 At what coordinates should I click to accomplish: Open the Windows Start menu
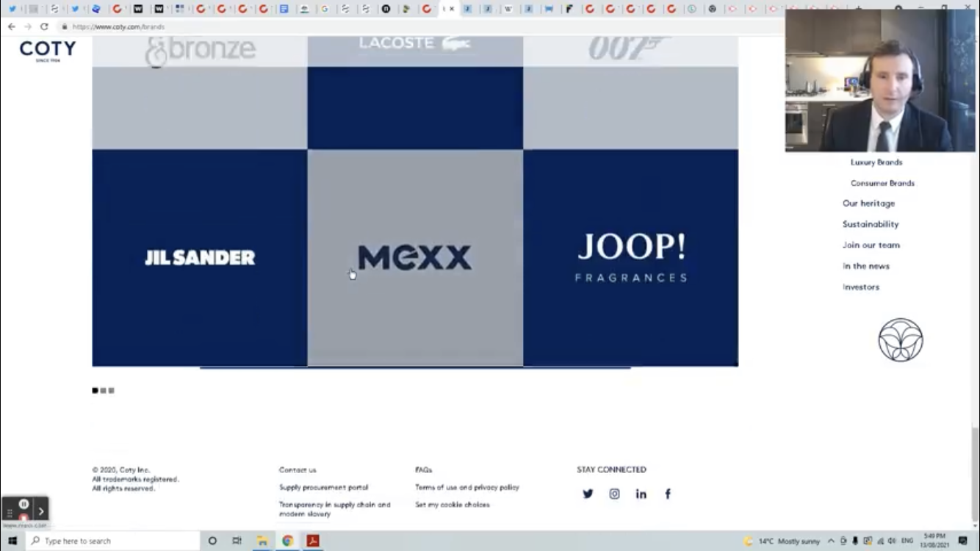pos(12,541)
